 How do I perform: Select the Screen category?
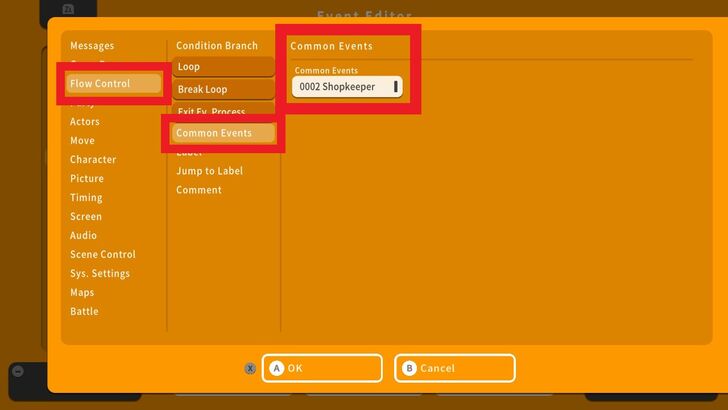[x=86, y=217]
